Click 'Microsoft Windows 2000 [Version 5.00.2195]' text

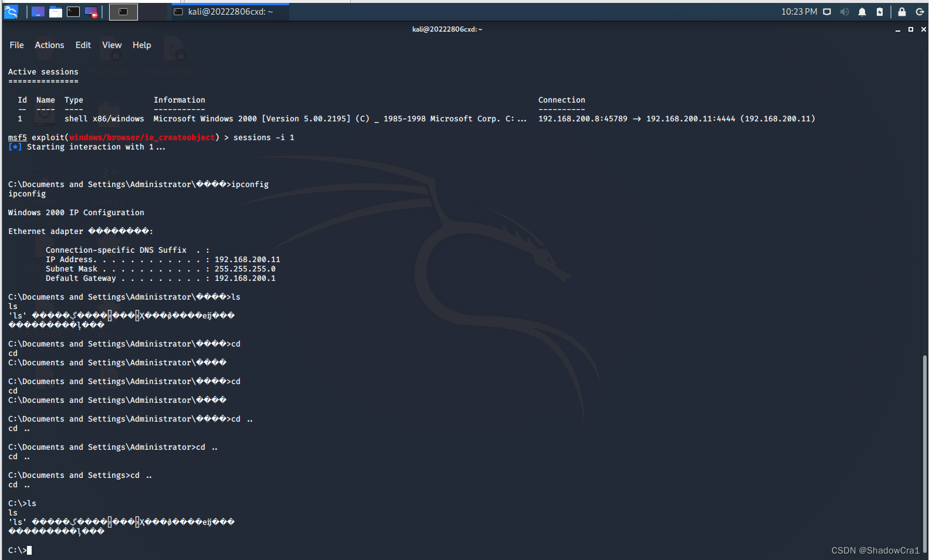(x=252, y=118)
